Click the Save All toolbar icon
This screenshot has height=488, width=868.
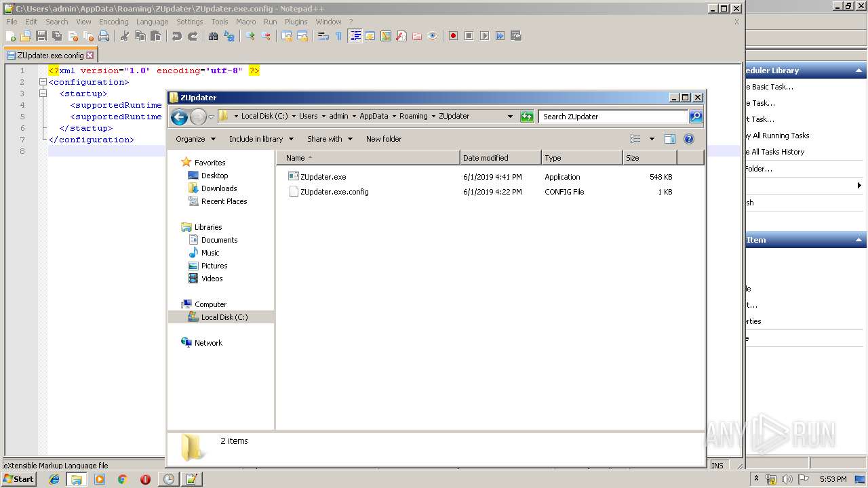coord(57,36)
